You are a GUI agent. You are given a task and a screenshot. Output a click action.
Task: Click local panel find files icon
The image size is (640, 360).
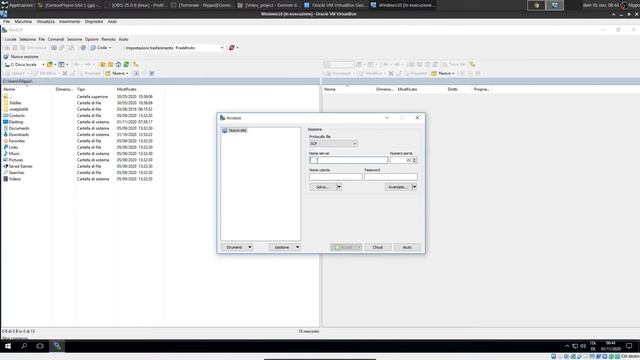click(136, 64)
